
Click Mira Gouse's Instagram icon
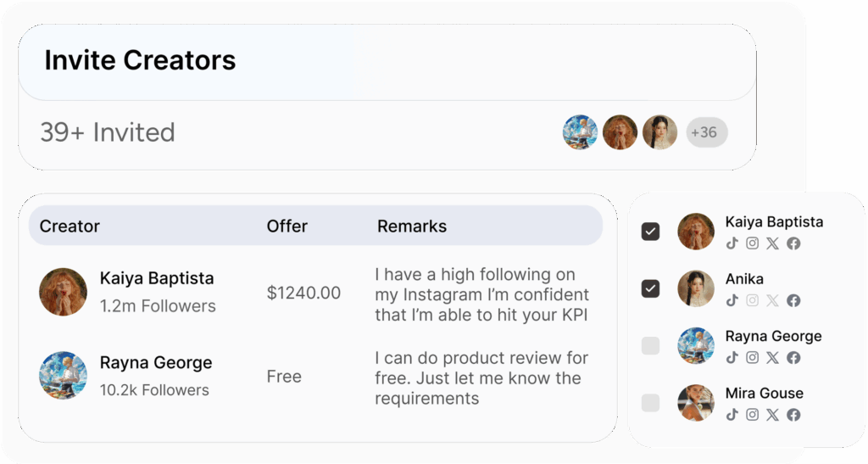tap(752, 415)
